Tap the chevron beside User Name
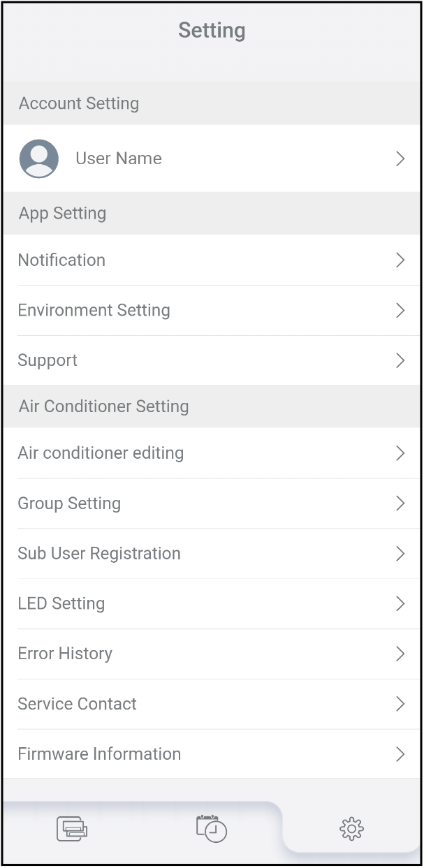This screenshot has width=424, height=868. 400,159
